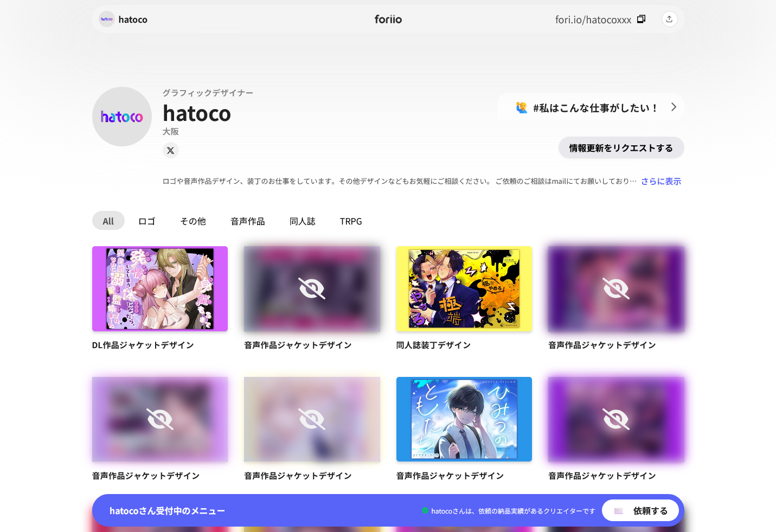
Task: Click hatoco's large circular profile avatar
Action: 121,117
